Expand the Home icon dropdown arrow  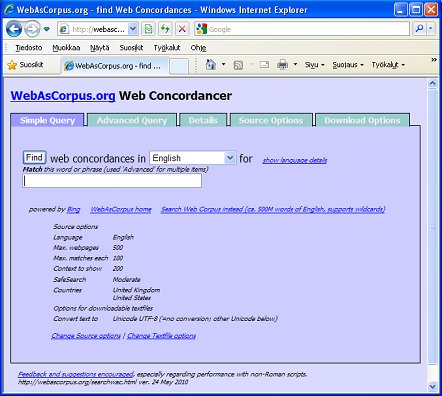point(224,64)
